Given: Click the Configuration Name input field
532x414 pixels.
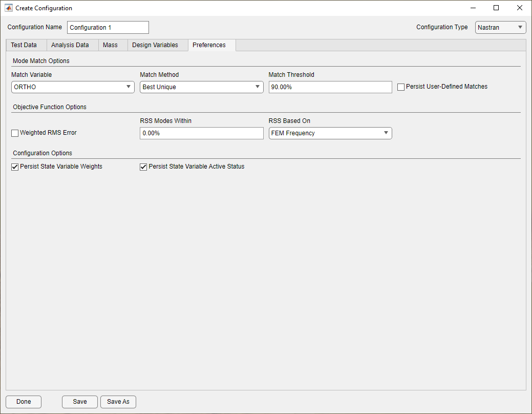Looking at the screenshot, I should click(x=108, y=28).
